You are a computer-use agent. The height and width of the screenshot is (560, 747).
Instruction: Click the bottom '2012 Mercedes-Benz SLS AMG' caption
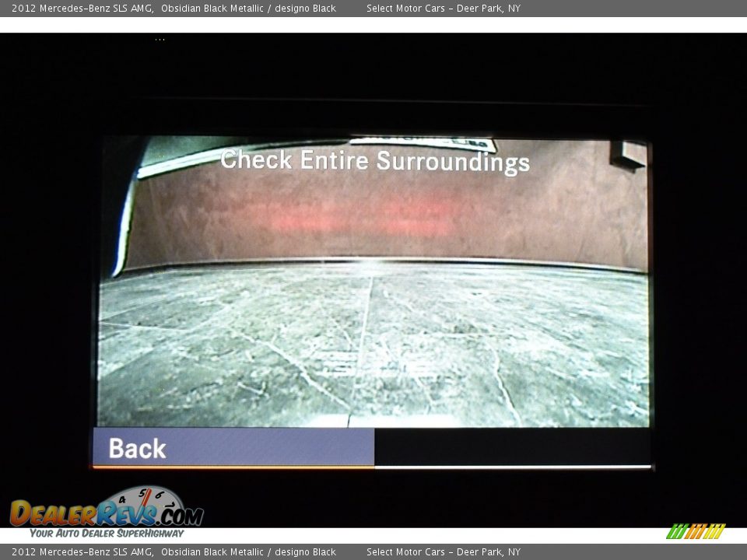point(82,552)
